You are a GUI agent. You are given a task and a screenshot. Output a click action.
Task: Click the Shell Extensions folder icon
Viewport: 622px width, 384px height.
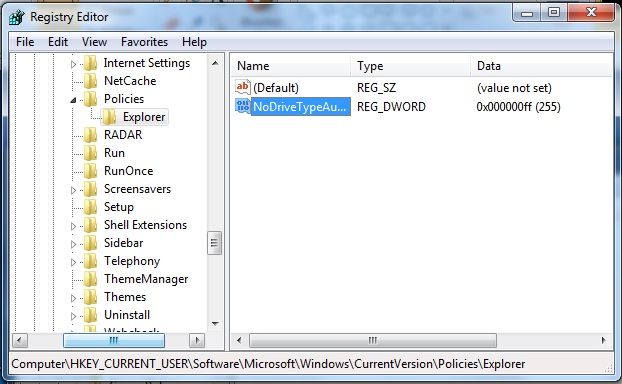tap(91, 225)
